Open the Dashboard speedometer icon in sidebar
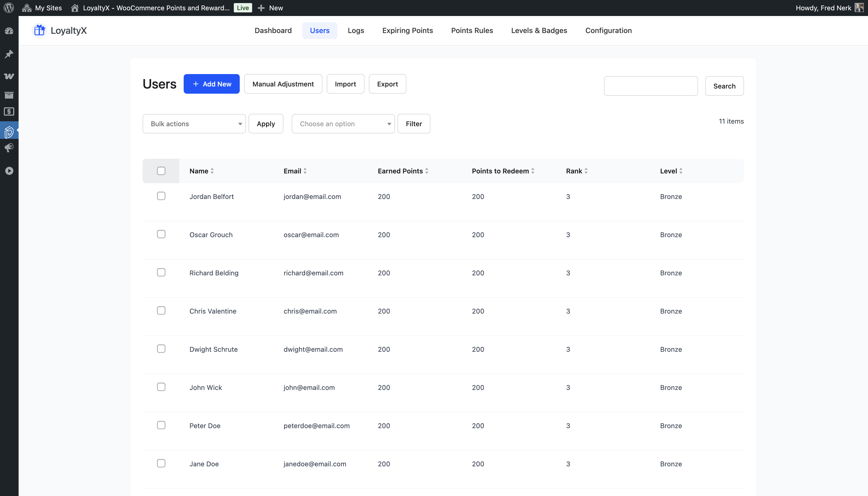This screenshot has width=868, height=496. coord(9,31)
